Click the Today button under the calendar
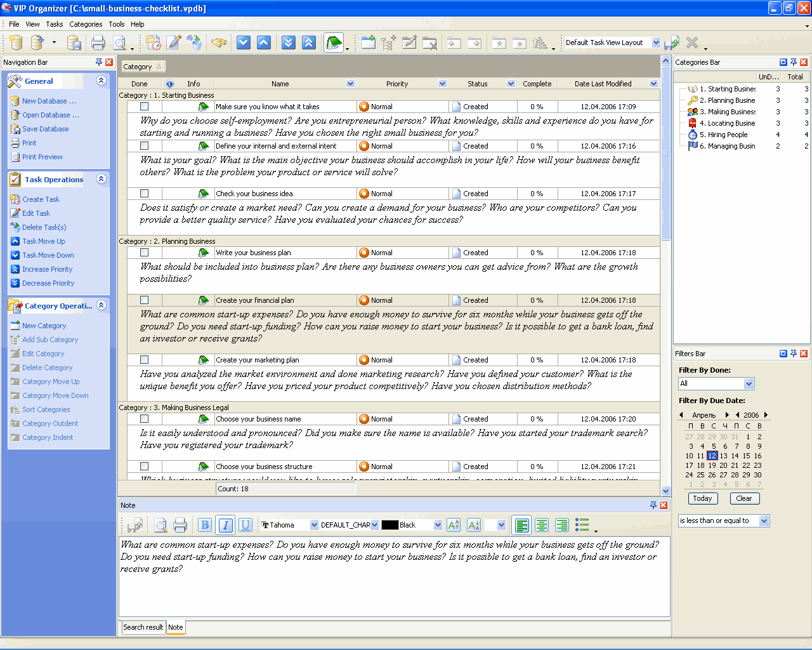Image resolution: width=812 pixels, height=650 pixels. 702,498
